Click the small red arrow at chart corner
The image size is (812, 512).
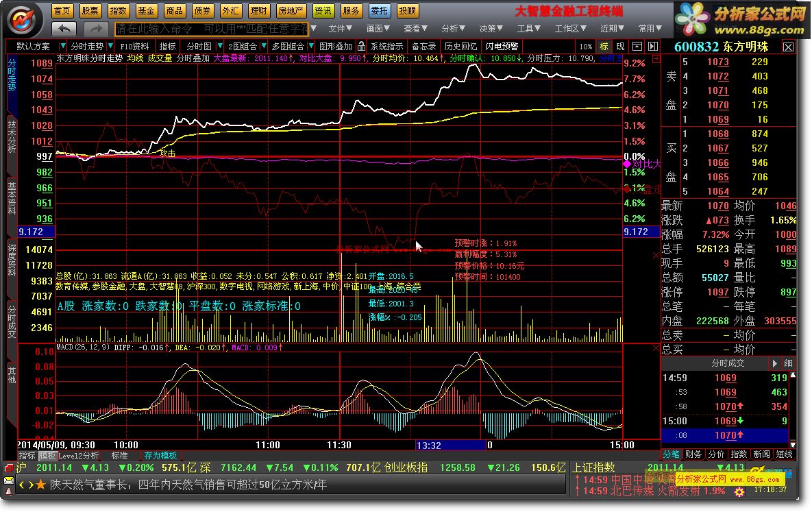tap(656, 59)
